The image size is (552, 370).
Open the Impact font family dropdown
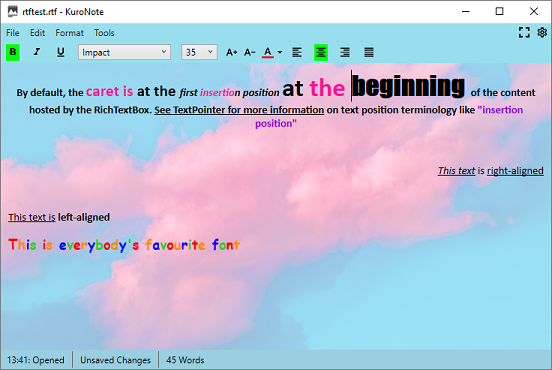tap(124, 52)
